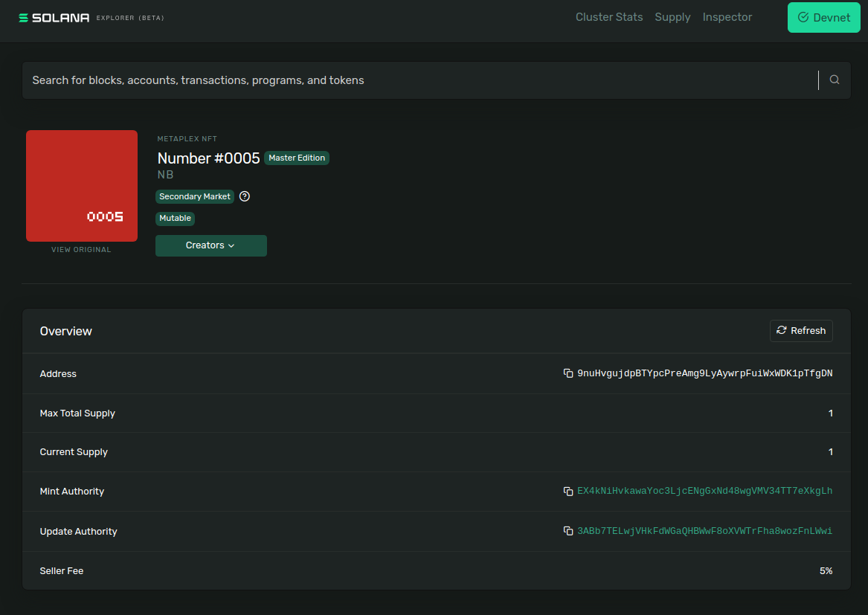Open the Inspector page
Image resolution: width=868 pixels, height=615 pixels.
[727, 17]
